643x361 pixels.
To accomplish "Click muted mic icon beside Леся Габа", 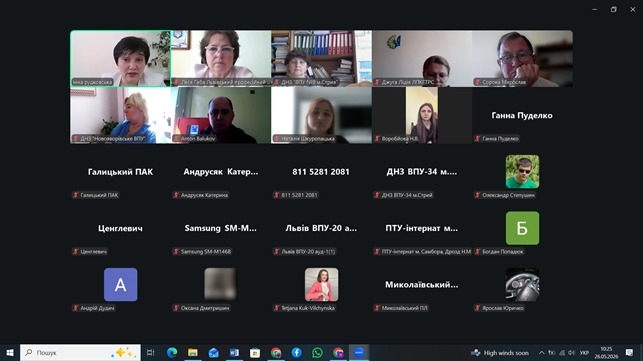I will [x=176, y=82].
